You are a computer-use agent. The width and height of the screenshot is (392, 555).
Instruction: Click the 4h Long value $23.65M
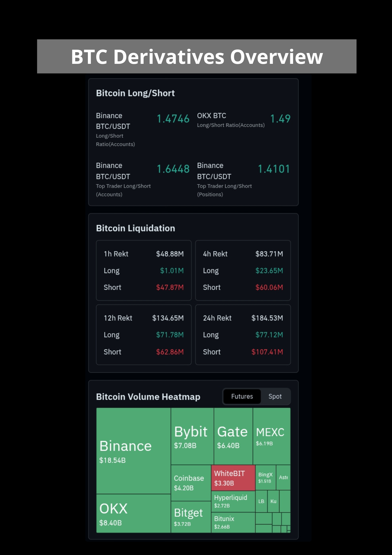tap(269, 271)
